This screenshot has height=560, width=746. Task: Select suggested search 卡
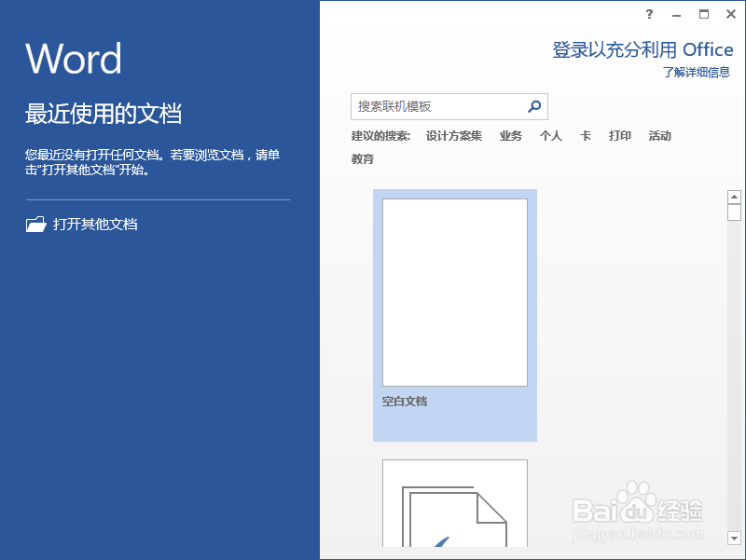pos(586,136)
